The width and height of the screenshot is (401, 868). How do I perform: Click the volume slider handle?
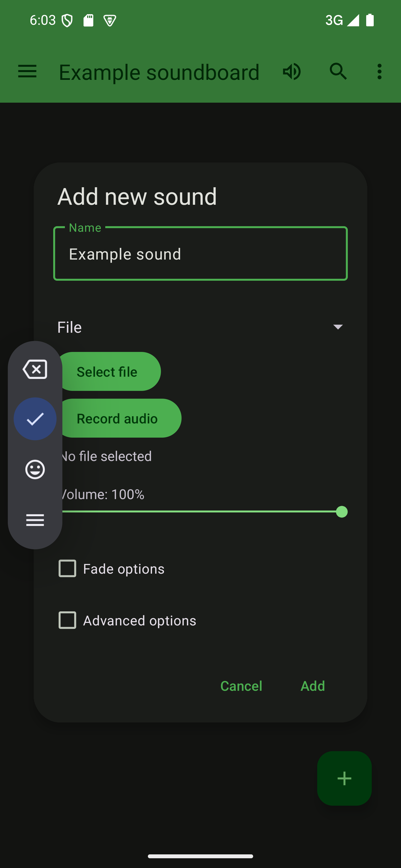coord(342,512)
